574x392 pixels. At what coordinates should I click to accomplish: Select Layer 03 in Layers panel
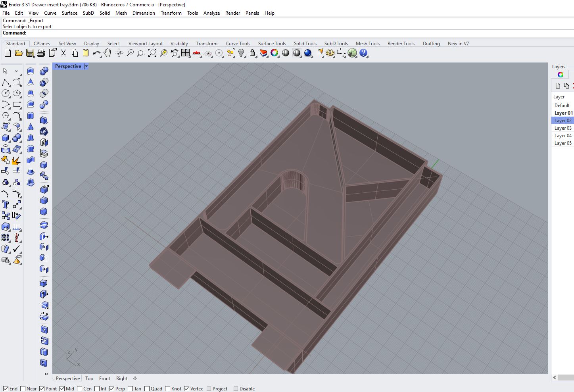click(x=562, y=128)
